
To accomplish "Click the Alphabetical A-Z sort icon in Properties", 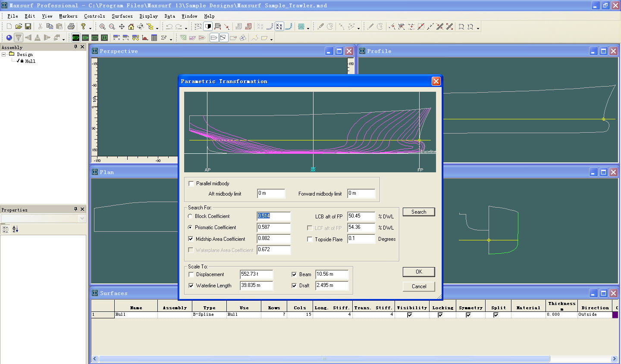I will (x=15, y=229).
